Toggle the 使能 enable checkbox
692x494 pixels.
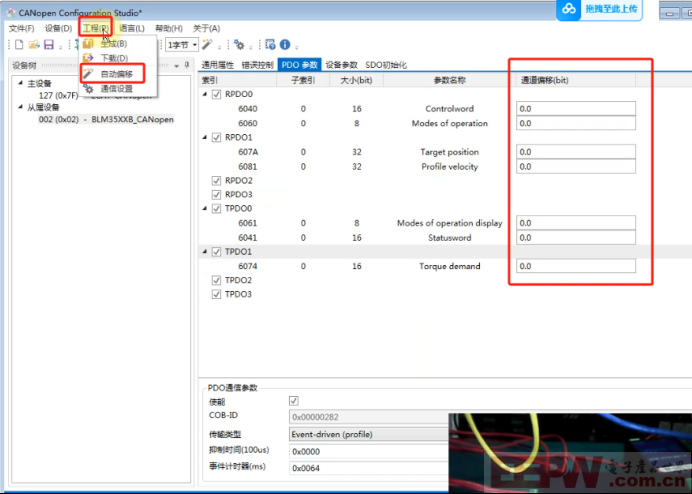293,401
